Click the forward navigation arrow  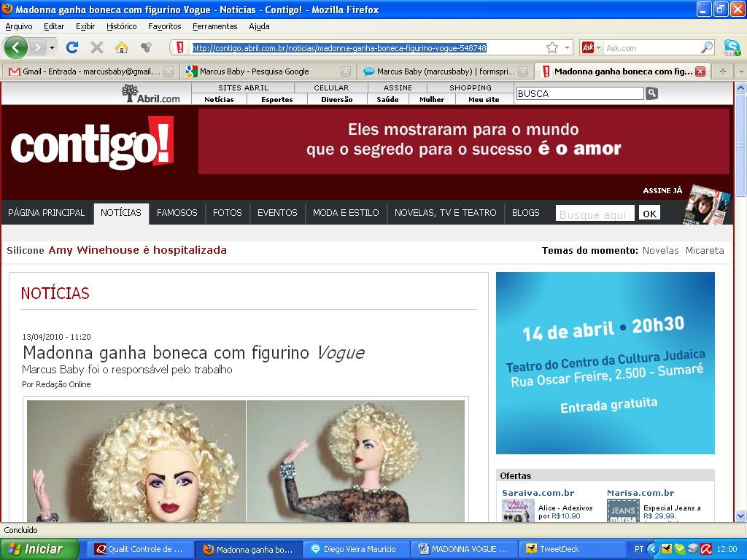coord(38,47)
